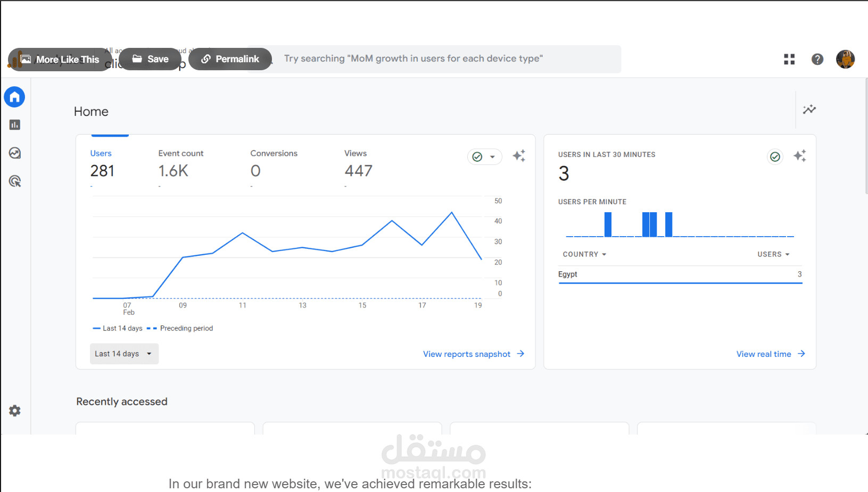Open the USERS metric dropdown
Viewport: 868px width, 492px height.
click(773, 254)
